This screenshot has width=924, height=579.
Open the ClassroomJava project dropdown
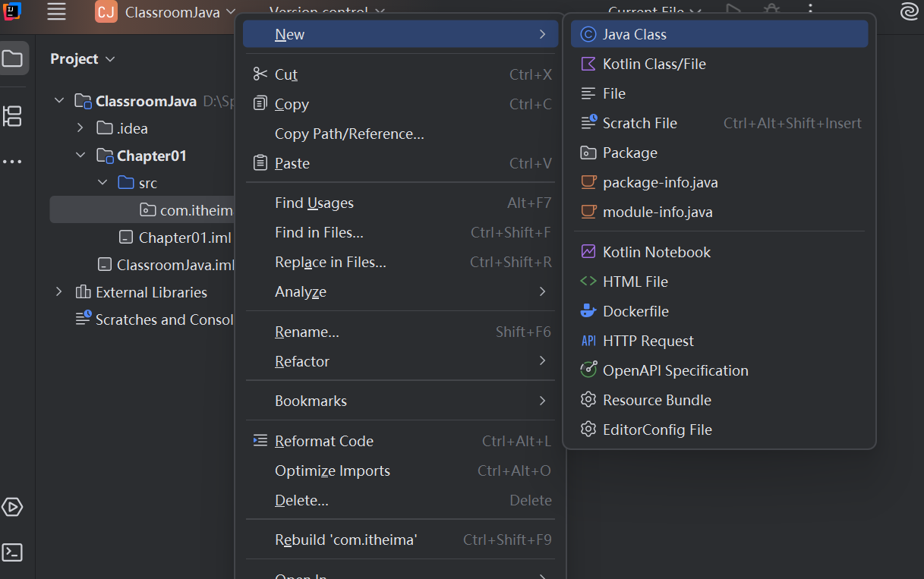tap(182, 12)
